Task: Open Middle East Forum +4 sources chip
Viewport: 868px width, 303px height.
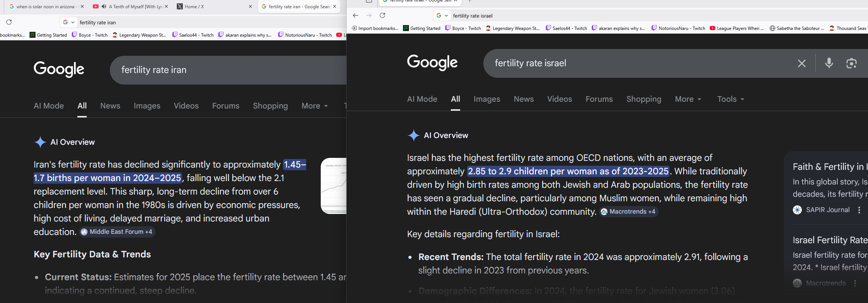Action: click(117, 232)
